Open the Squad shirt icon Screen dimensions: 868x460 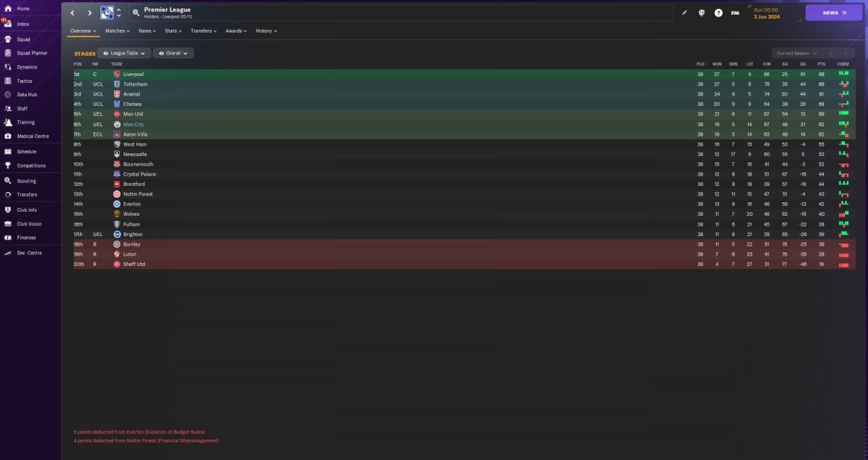point(7,39)
